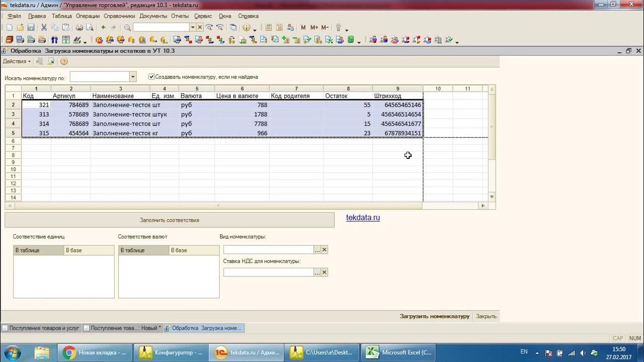Click the windows list icon in toolbar
The image size is (644, 362).
pos(233,28)
